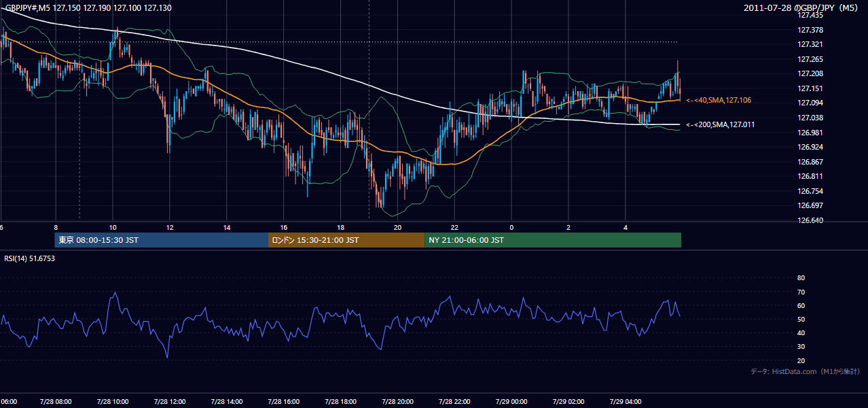Click RSI axis level 50
Screen dimensions: 868x408
tap(801, 319)
